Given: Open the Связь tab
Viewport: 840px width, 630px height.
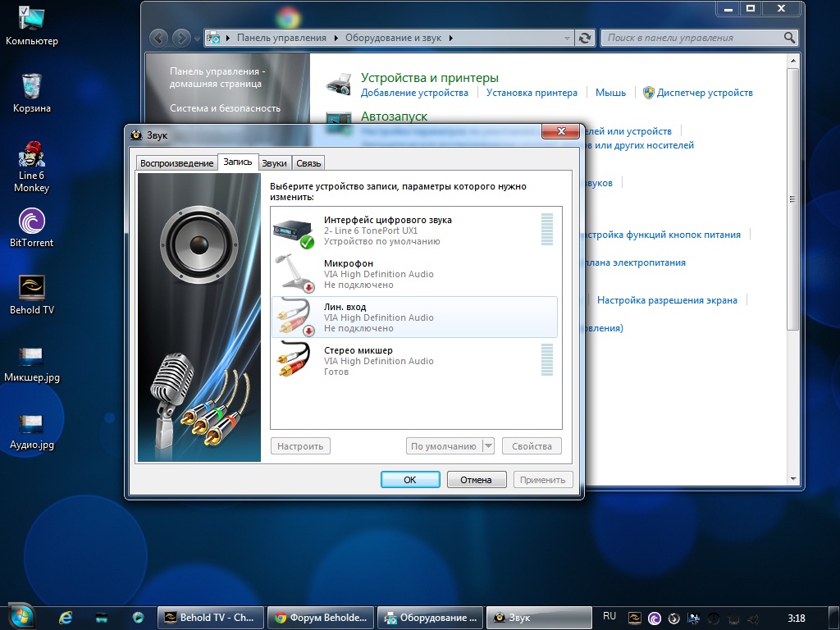Looking at the screenshot, I should (308, 163).
